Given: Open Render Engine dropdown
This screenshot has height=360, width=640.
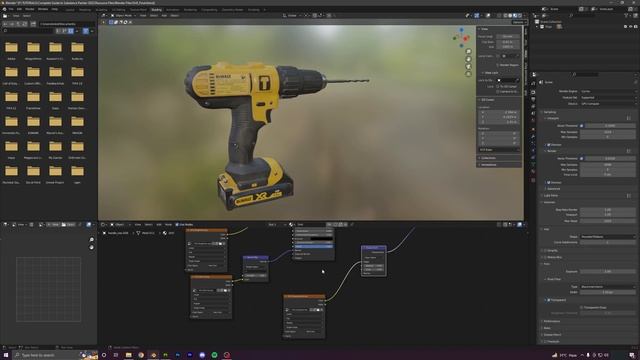Looking at the screenshot, I should coord(608,91).
